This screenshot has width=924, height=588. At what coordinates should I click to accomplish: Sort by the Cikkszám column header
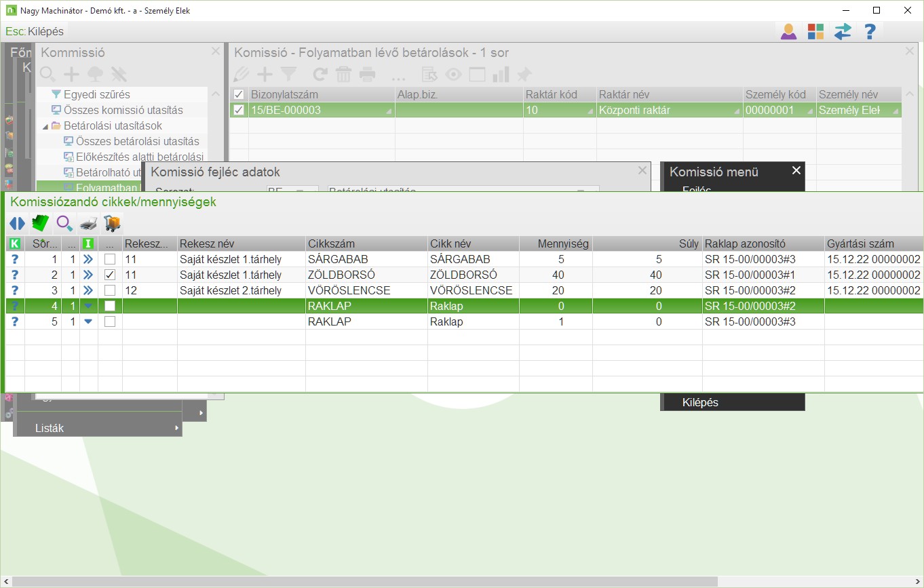[366, 243]
